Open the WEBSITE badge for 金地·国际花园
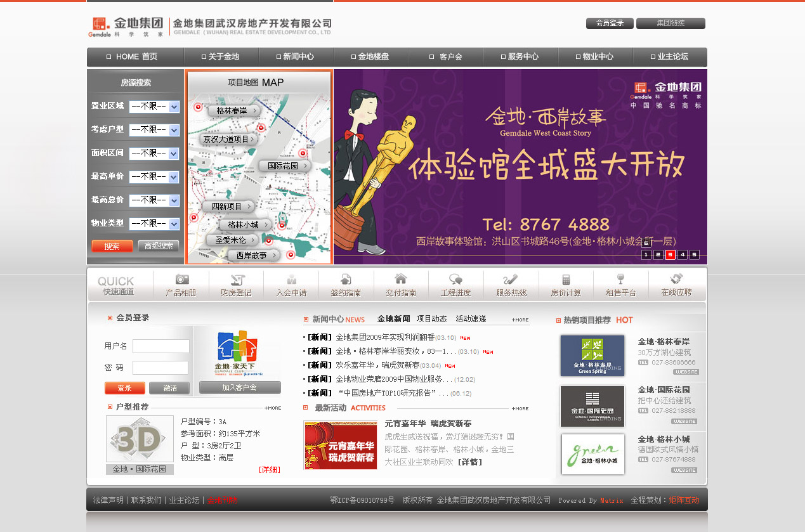Screen dimensions: 805x532 pos(684,421)
